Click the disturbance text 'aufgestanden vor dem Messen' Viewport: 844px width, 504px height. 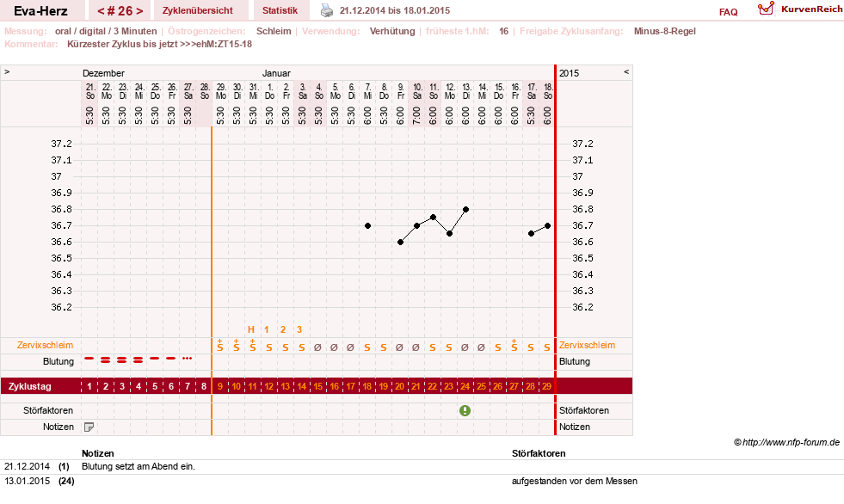tap(575, 481)
